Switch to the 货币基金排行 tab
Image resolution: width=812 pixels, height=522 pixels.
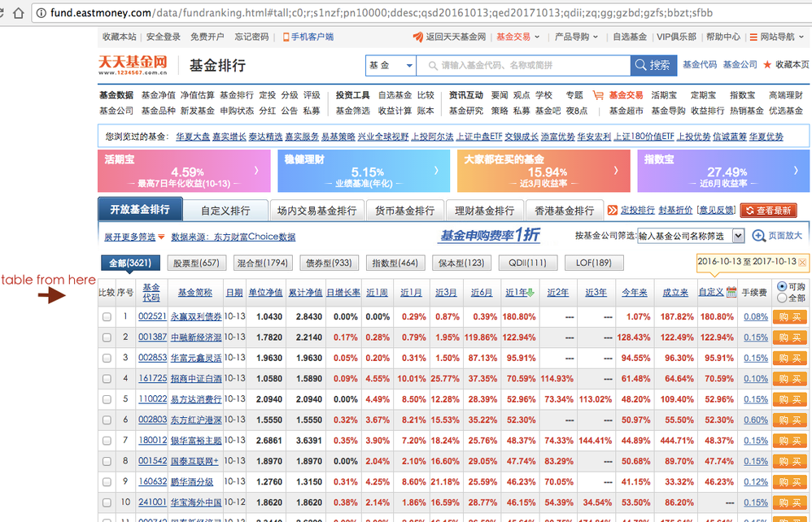click(x=404, y=211)
